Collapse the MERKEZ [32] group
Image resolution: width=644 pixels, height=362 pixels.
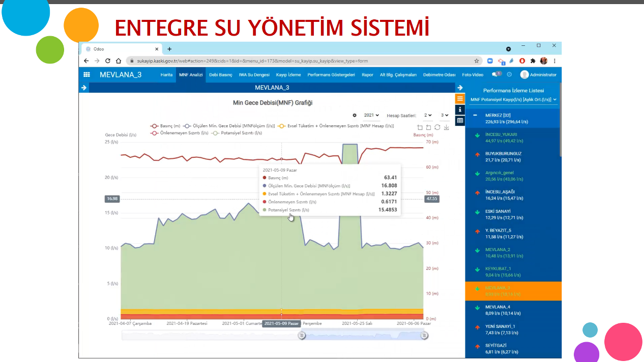pos(475,115)
